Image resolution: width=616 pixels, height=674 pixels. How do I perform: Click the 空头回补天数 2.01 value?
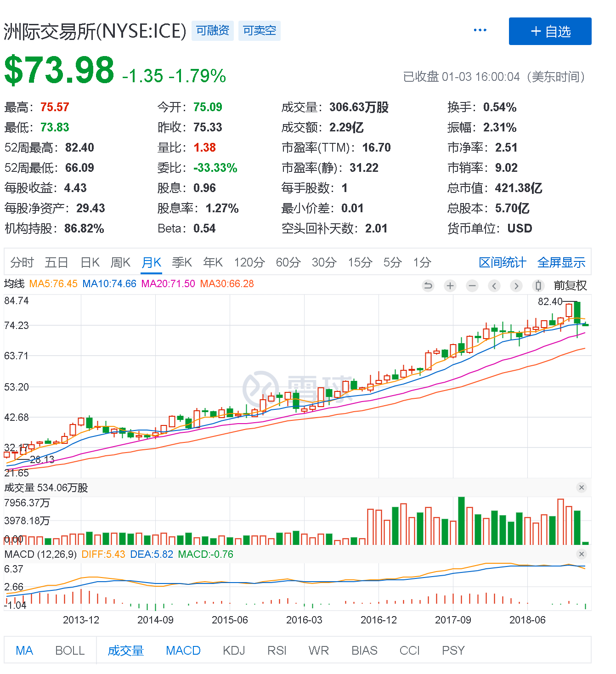pyautogui.click(x=376, y=228)
